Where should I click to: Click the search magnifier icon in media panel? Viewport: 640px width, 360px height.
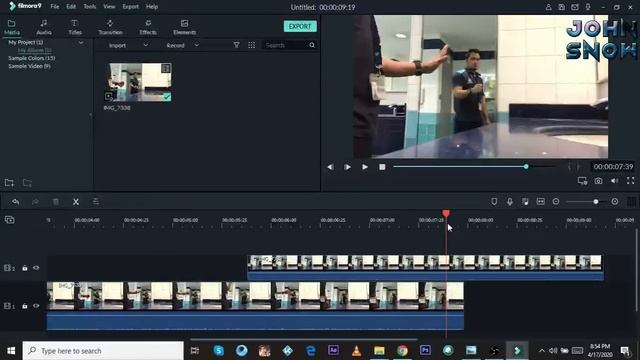pyautogui.click(x=312, y=45)
